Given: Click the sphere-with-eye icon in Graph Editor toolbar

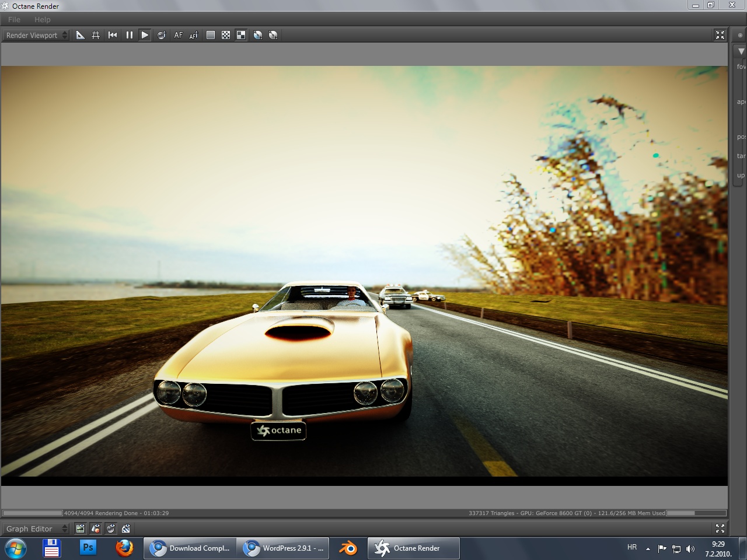Looking at the screenshot, I should tap(111, 528).
